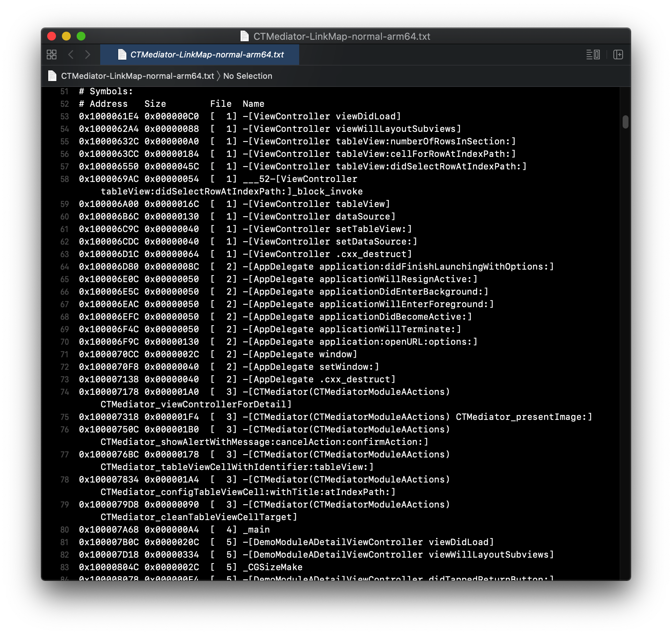Open the No Selection jump bar menu
Viewport: 672px width, 635px height.
(248, 76)
